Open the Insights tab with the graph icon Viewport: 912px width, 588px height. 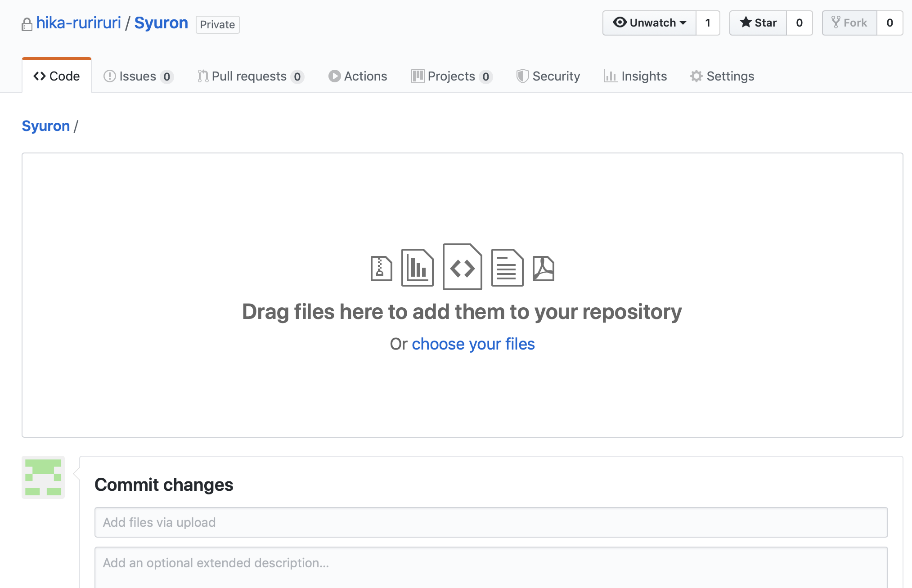635,76
